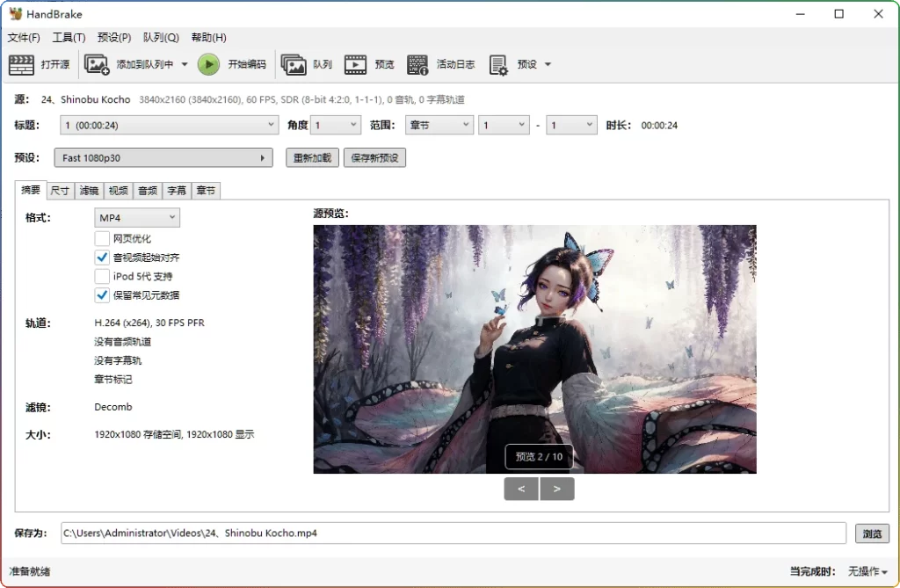Viewport: 900px width, 588px height.
Task: Click the 重新加载 button
Action: [312, 156]
